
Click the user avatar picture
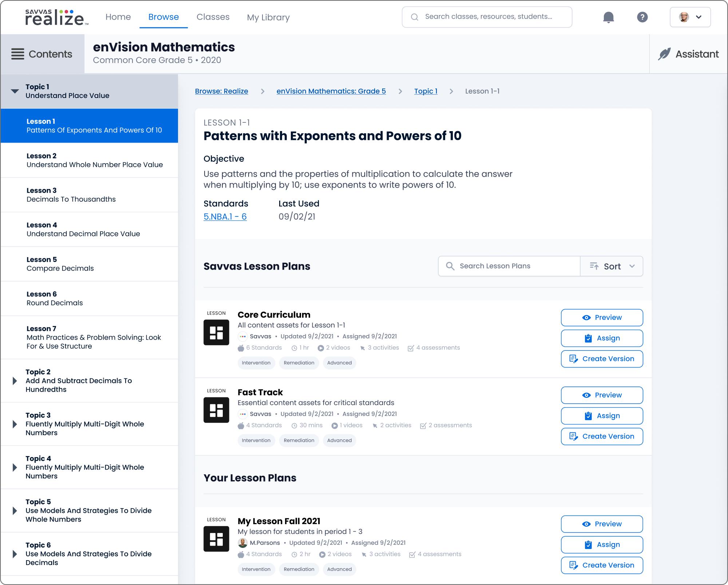[684, 17]
